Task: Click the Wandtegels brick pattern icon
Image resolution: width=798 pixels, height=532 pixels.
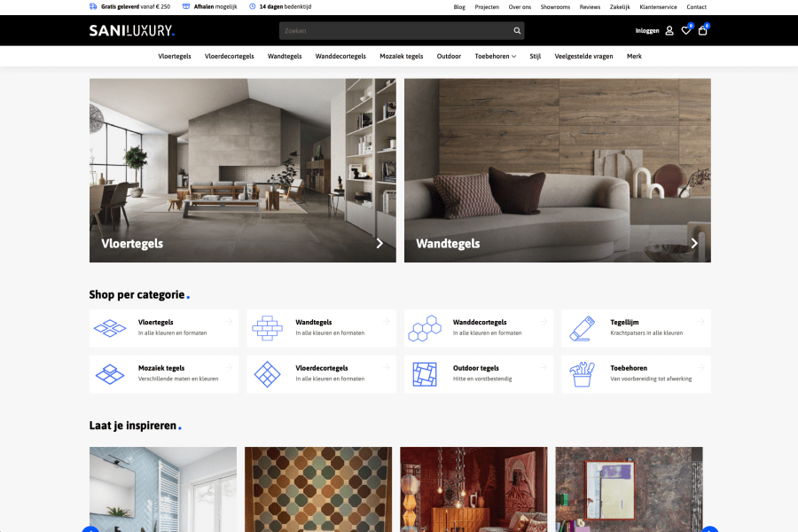Action: pos(267,328)
